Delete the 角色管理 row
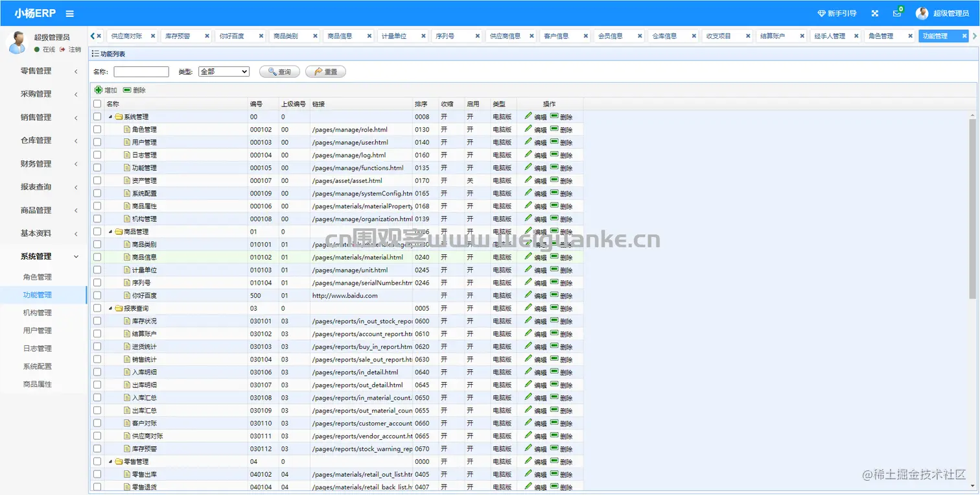This screenshot has width=980, height=495. pyautogui.click(x=561, y=130)
